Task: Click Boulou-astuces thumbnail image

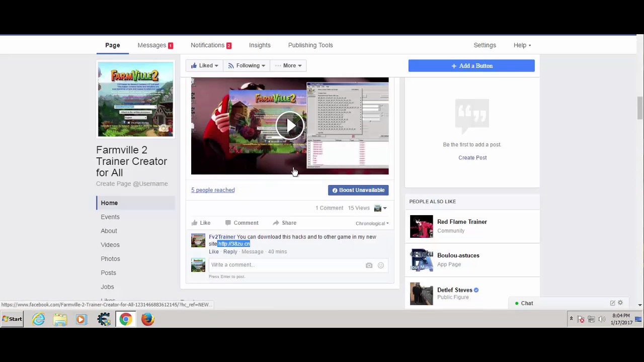Action: pos(421,260)
